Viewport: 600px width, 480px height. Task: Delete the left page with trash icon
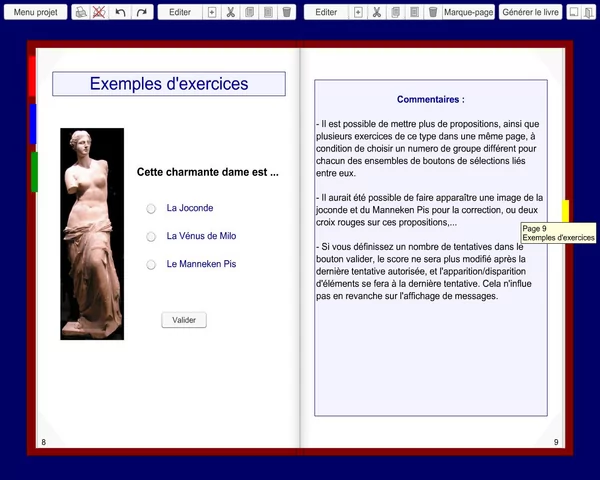287,12
